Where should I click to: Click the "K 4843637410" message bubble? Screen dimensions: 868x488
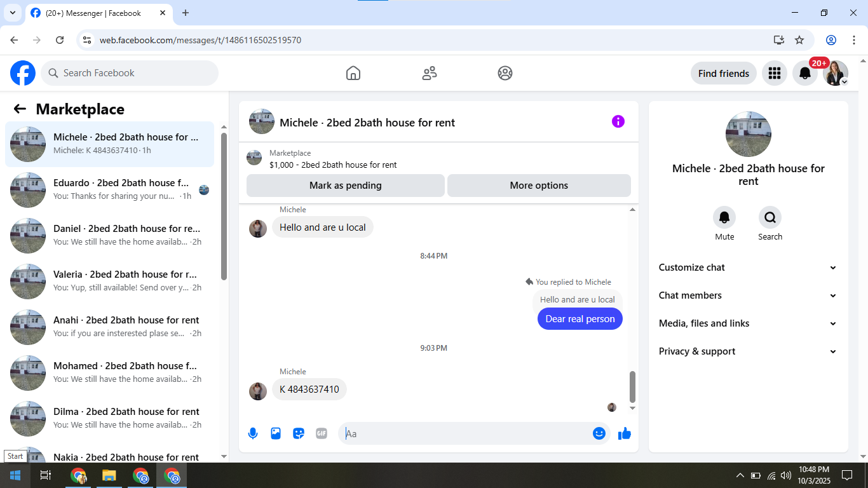[x=309, y=390]
